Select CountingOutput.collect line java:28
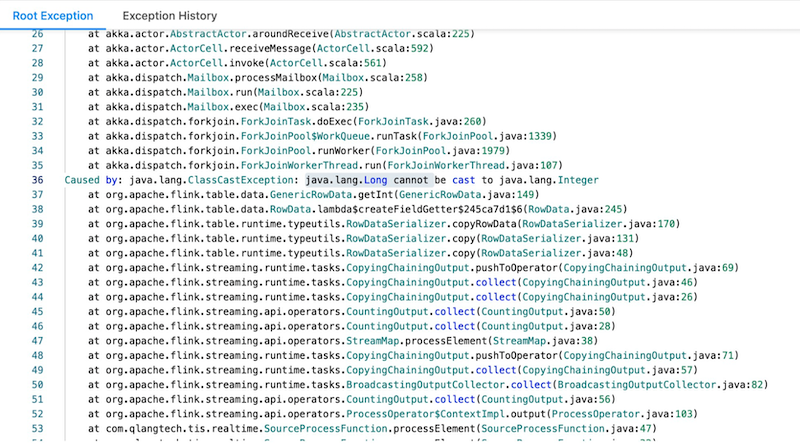Image resolution: width=800 pixels, height=448 pixels. (x=352, y=327)
